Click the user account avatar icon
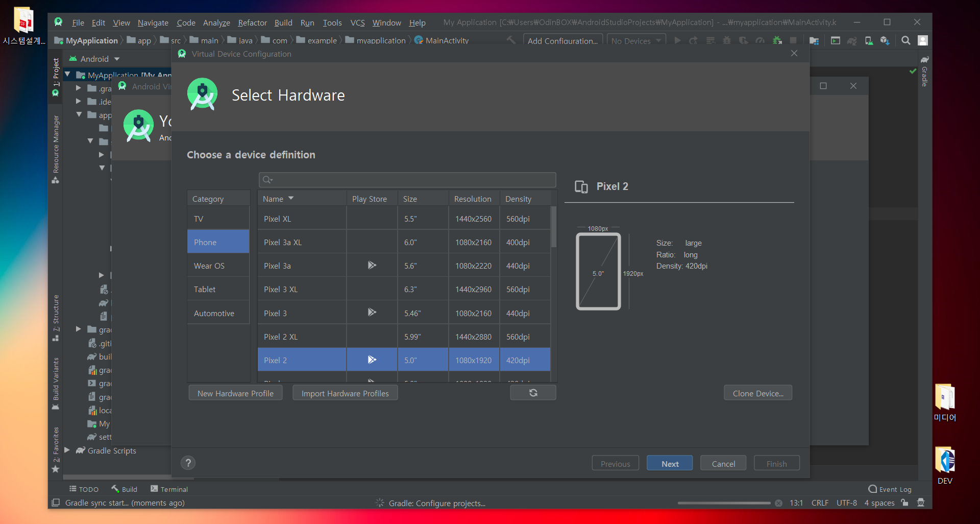This screenshot has width=980, height=524. coord(923,40)
